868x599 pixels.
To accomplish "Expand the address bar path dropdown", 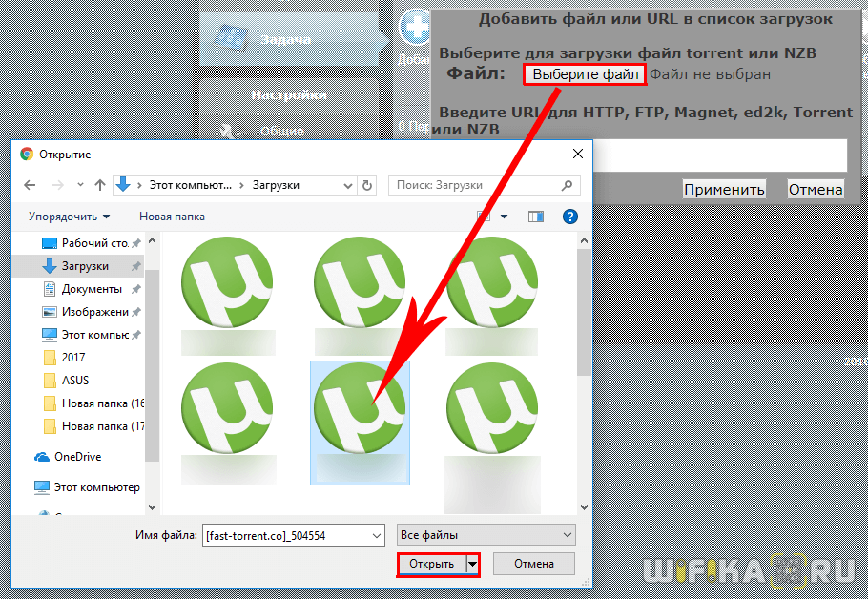I will click(348, 185).
